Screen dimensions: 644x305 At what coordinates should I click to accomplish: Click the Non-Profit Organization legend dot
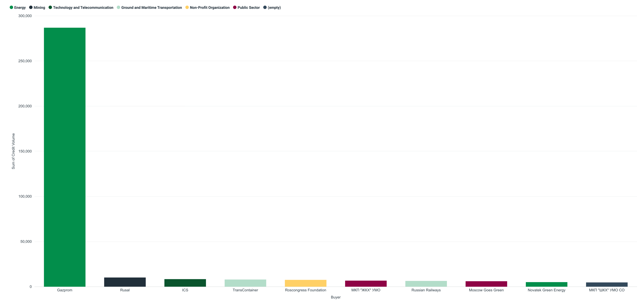tap(186, 8)
